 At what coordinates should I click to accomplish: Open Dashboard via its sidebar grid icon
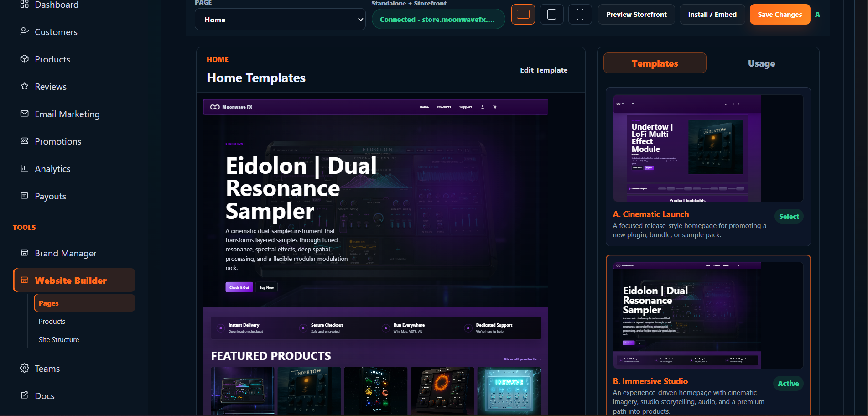[25, 5]
